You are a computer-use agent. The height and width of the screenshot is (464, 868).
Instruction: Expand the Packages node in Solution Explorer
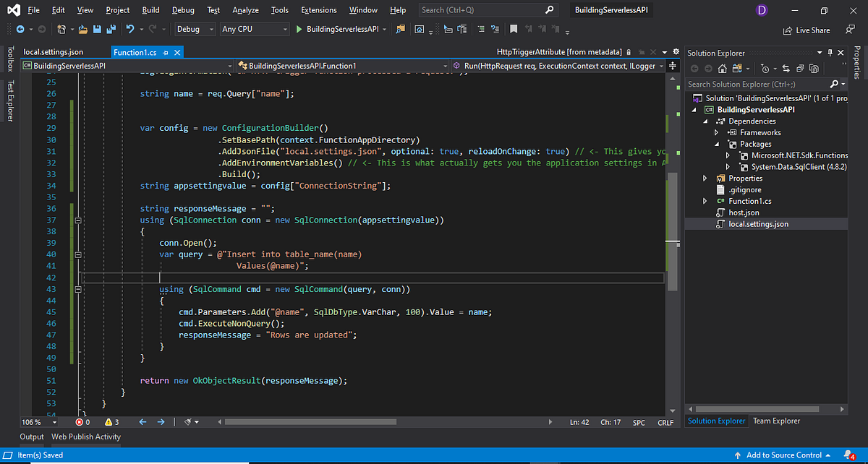coord(718,143)
